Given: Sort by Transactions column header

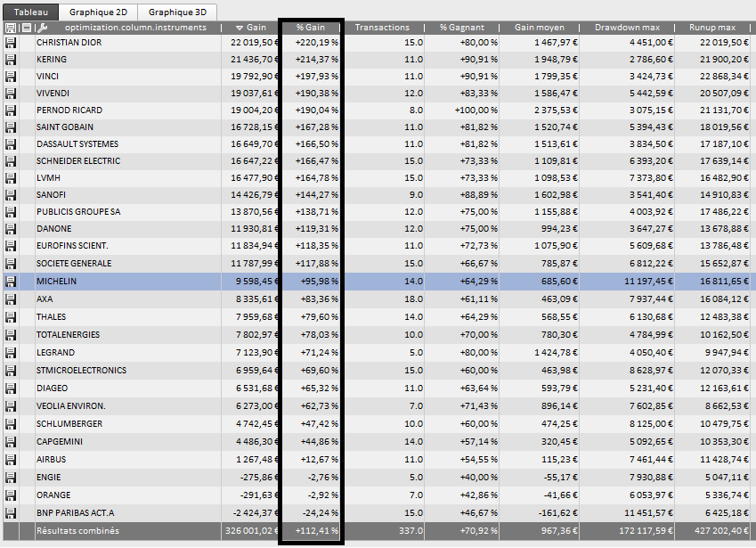Looking at the screenshot, I should tap(382, 28).
